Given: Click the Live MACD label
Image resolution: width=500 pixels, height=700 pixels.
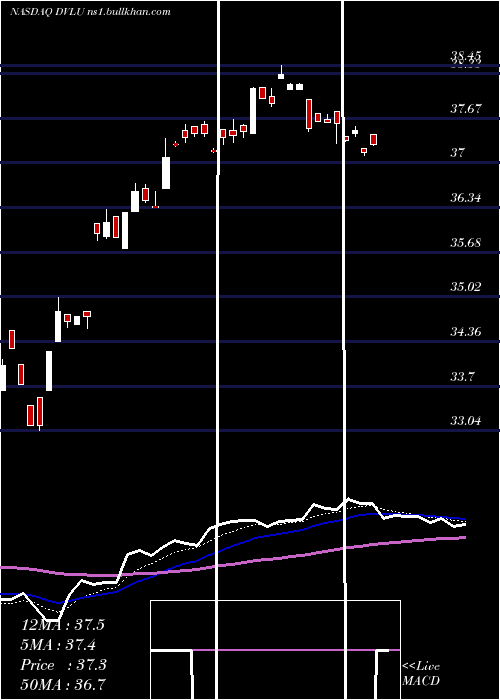Looking at the screenshot, I should point(421,673).
